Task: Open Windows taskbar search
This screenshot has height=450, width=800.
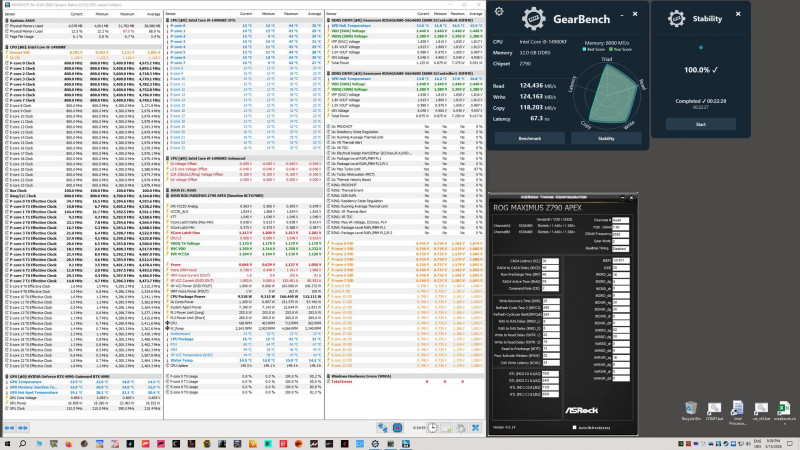Action: click(22, 444)
